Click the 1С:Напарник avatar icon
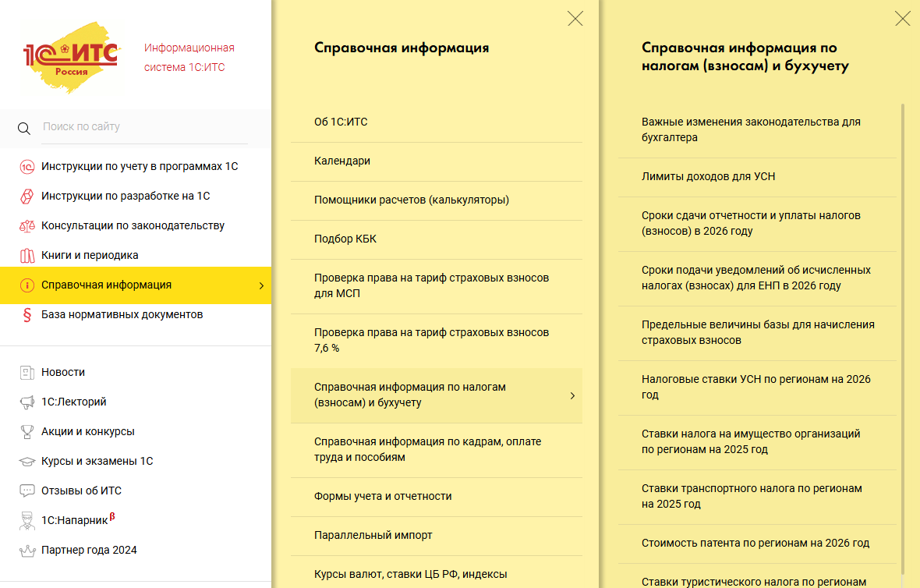Image resolution: width=920 pixels, height=588 pixels. pos(27,520)
